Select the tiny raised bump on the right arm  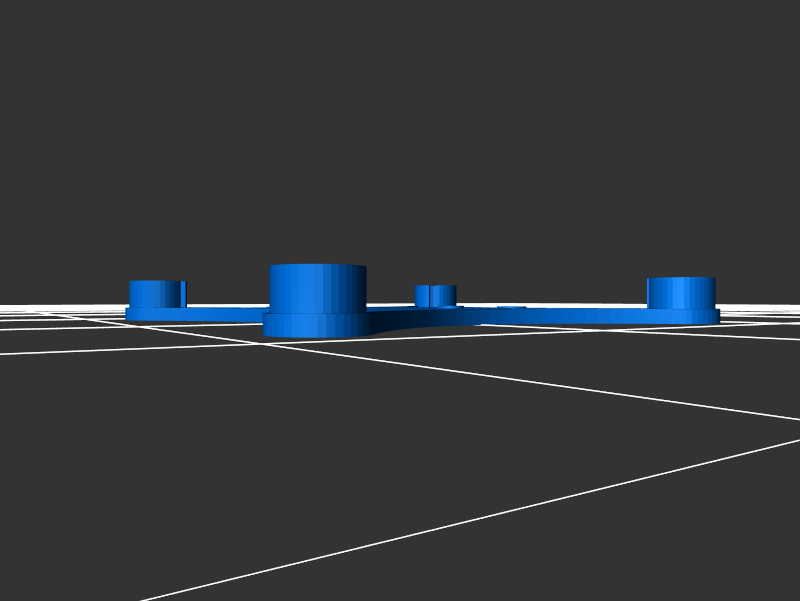(x=511, y=308)
